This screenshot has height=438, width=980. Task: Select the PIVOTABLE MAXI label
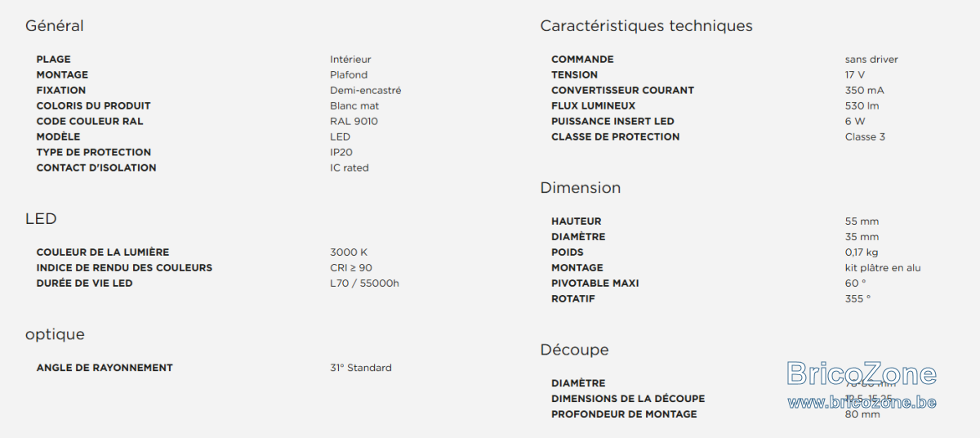pyautogui.click(x=595, y=284)
